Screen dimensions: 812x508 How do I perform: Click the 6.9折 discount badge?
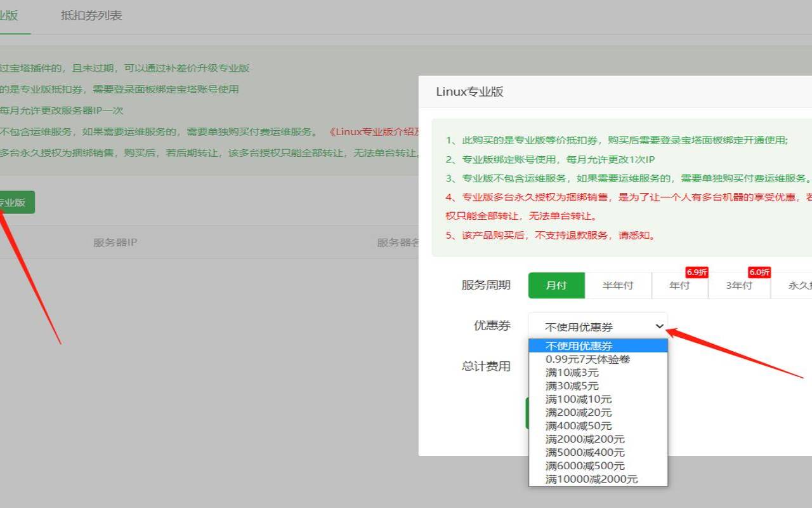[x=697, y=272]
